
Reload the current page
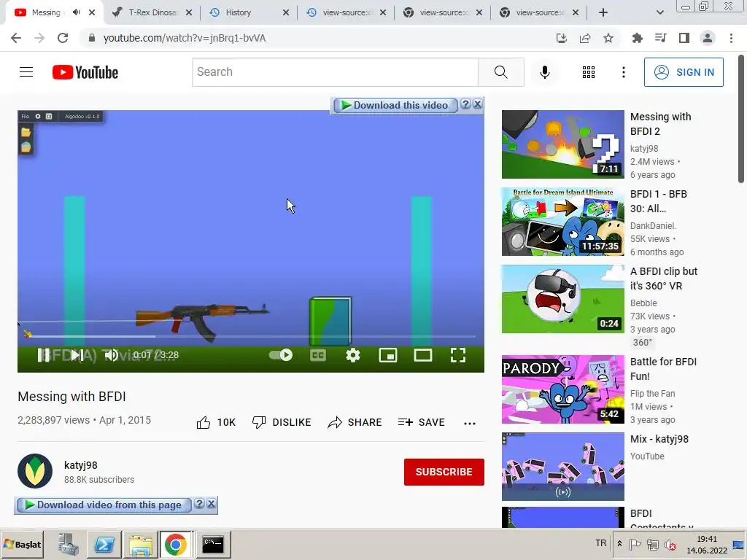click(x=63, y=38)
